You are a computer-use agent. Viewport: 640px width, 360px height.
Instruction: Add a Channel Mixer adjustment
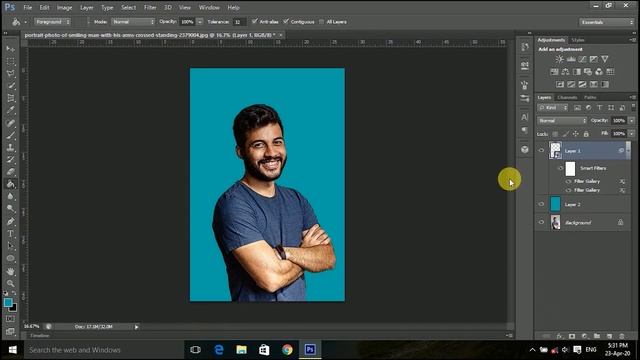pyautogui.click(x=599, y=72)
